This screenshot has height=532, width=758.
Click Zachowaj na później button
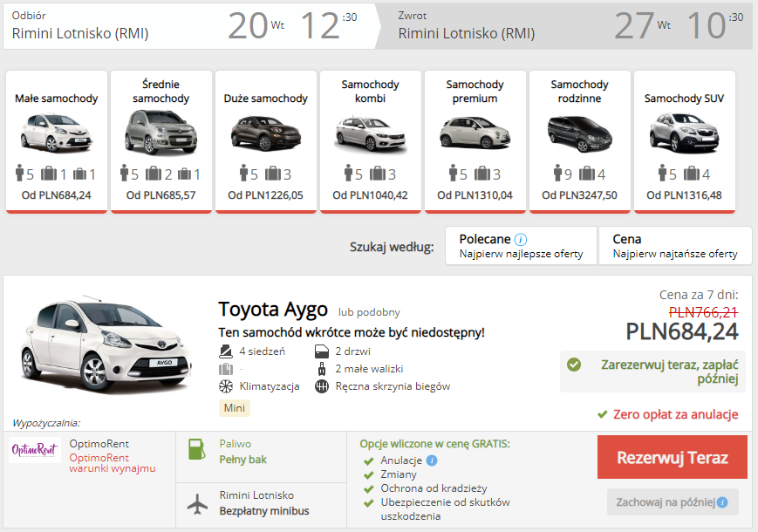[673, 502]
